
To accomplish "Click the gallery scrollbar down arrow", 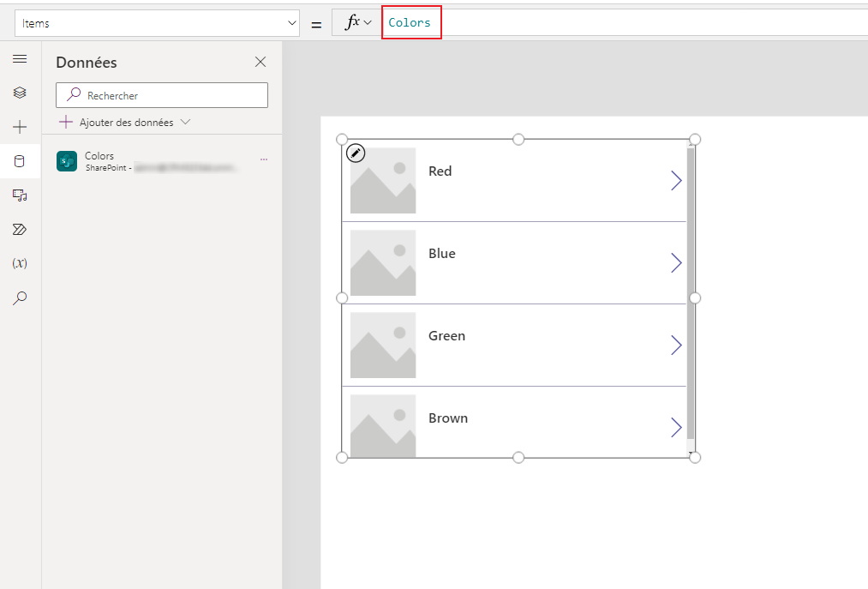I will pyautogui.click(x=691, y=454).
